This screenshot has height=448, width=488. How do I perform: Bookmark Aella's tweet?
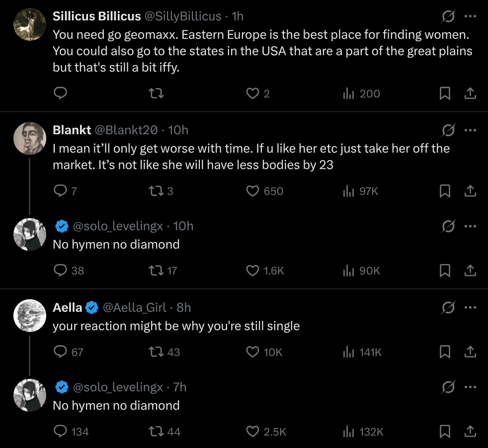click(445, 352)
